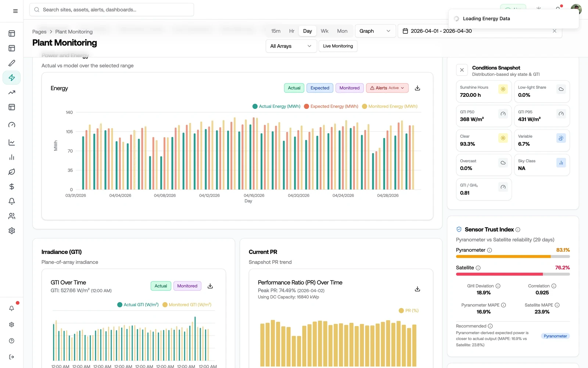The height and width of the screenshot is (368, 588).
Task: Download the Performance Ratio chart
Action: point(417,289)
